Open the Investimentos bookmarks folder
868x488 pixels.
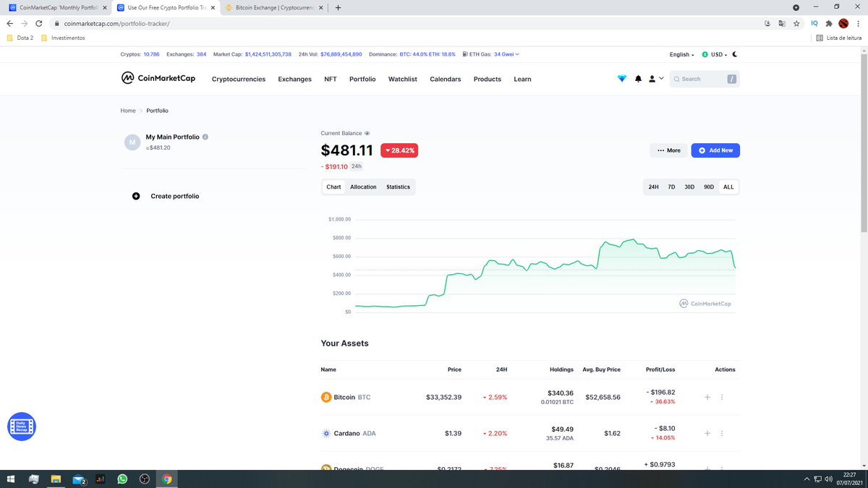pyautogui.click(x=63, y=38)
